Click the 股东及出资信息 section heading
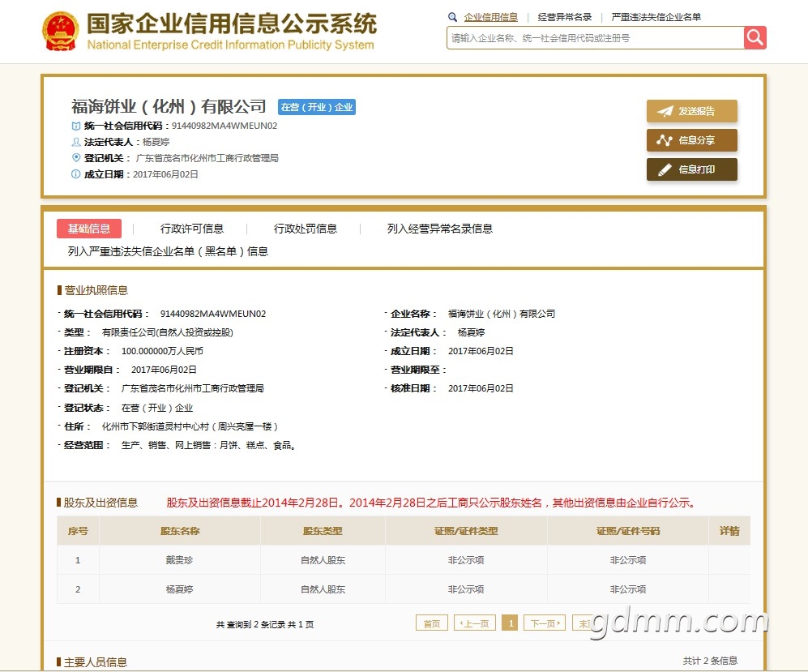808x672 pixels. [100, 503]
